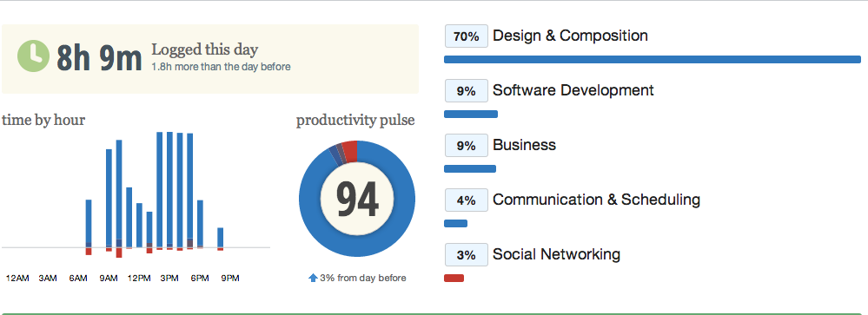868x315 pixels.
Task: Open the Design & Composition category link
Action: tap(570, 36)
